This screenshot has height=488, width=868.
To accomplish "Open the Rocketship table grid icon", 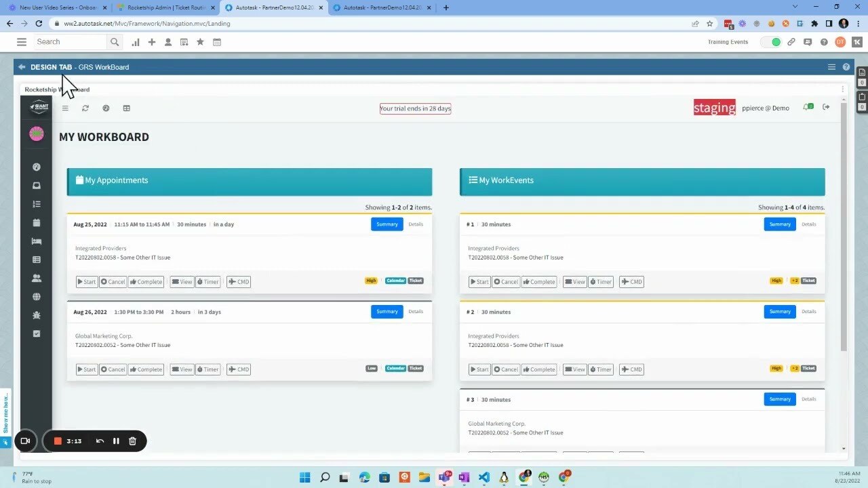I will (126, 108).
